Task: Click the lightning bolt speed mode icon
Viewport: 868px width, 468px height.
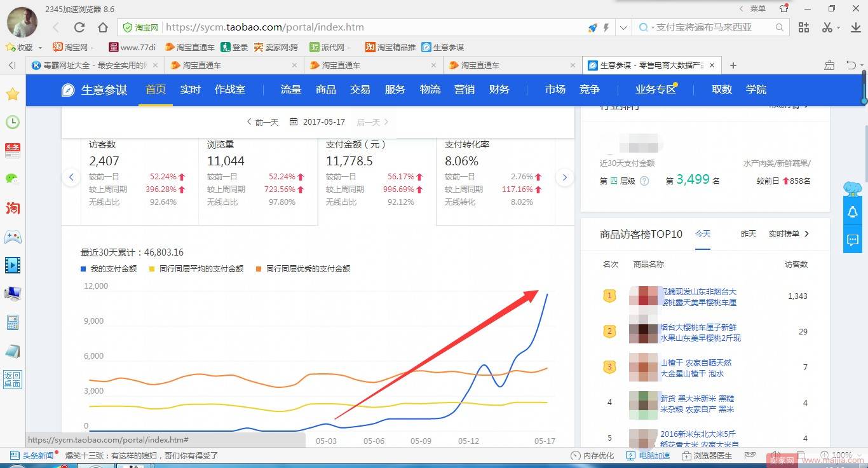Action: click(606, 27)
